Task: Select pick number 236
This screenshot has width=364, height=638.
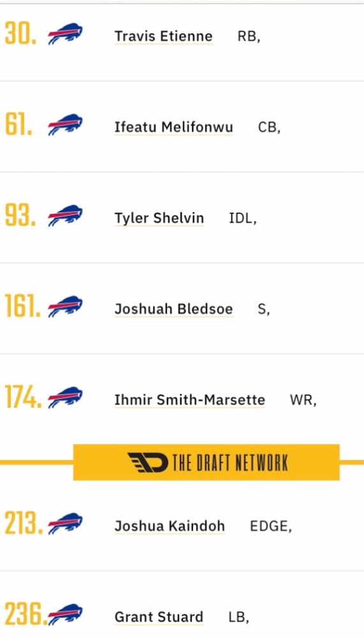Action: [x=24, y=614]
